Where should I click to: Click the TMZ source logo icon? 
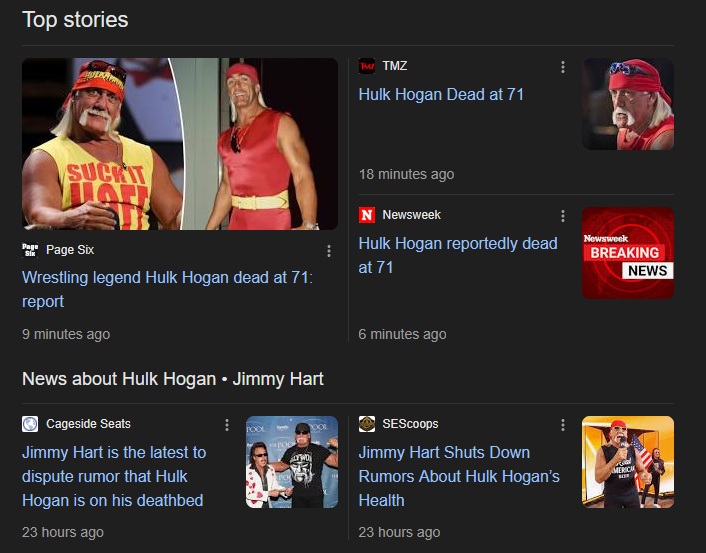click(x=367, y=66)
